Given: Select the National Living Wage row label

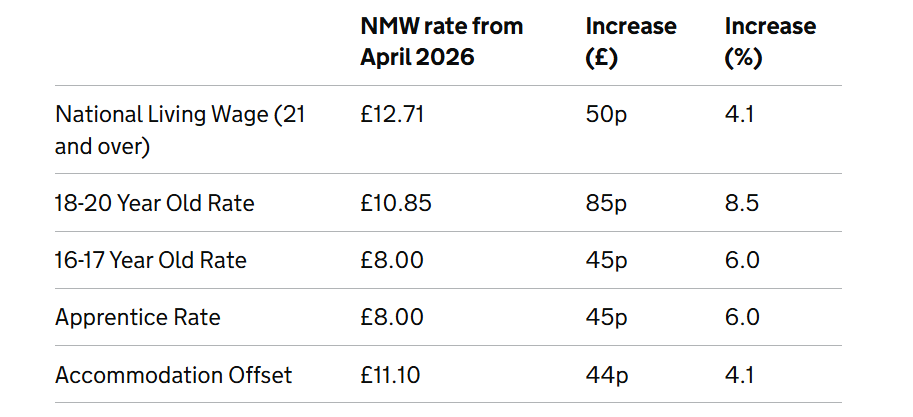Looking at the screenshot, I should click(x=180, y=130).
